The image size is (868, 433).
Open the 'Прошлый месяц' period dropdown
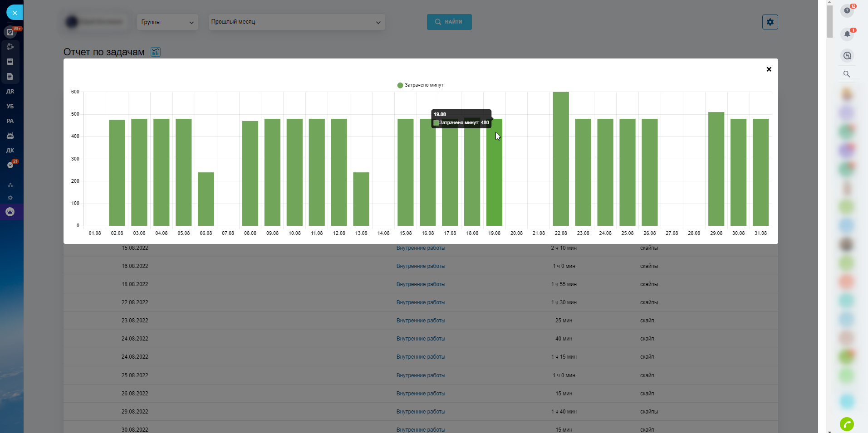pos(296,22)
